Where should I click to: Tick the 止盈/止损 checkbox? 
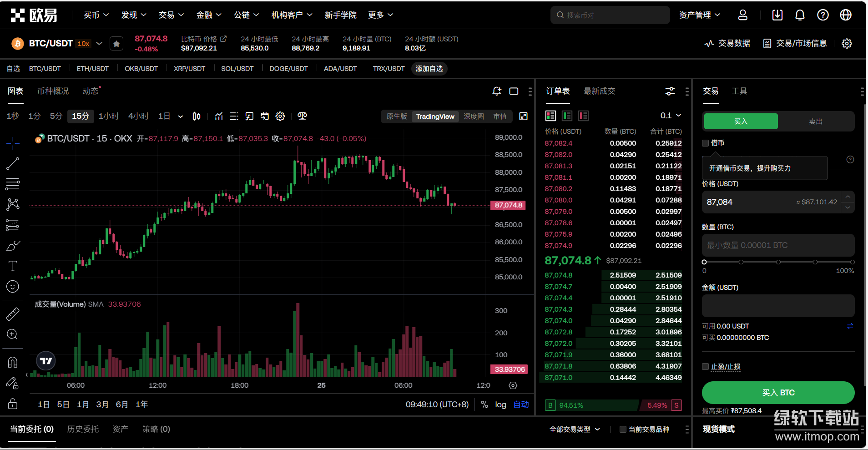coord(706,367)
